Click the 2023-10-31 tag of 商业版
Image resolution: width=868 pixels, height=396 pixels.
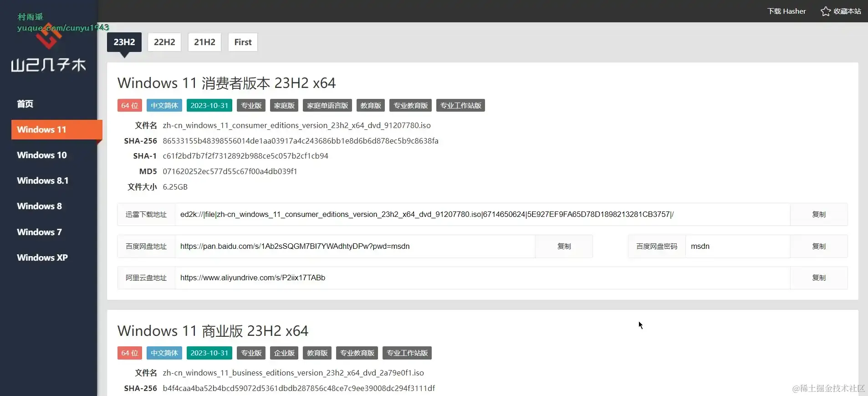click(209, 353)
